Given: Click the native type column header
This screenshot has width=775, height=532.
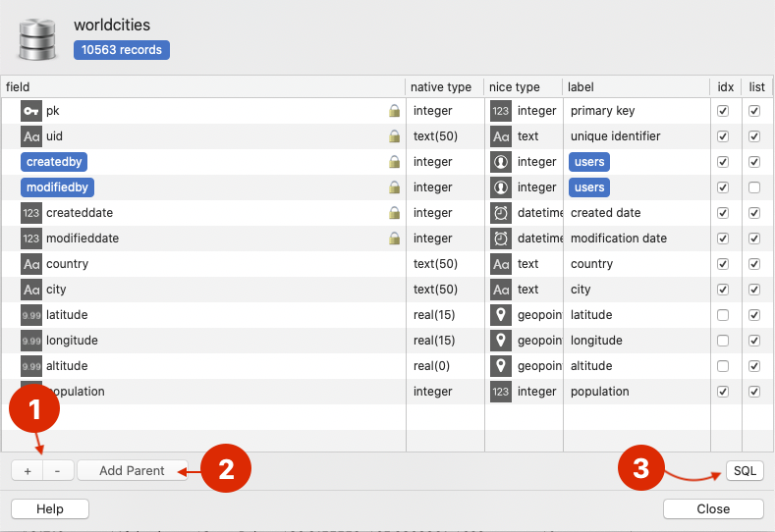Looking at the screenshot, I should 441,87.
